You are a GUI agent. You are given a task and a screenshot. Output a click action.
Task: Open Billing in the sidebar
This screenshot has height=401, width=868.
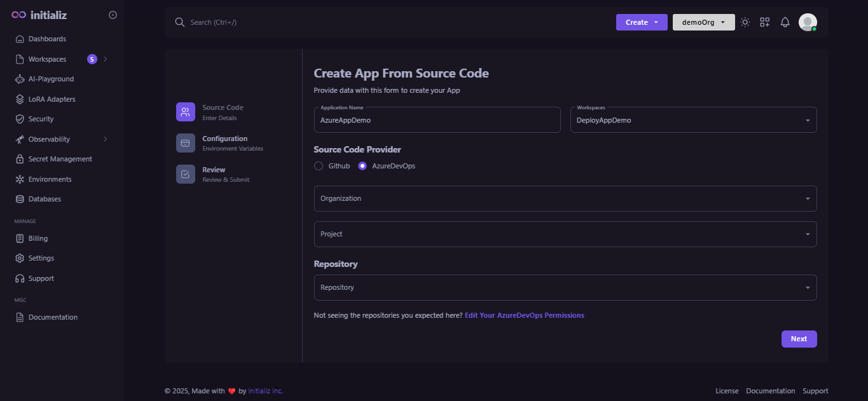coord(38,238)
